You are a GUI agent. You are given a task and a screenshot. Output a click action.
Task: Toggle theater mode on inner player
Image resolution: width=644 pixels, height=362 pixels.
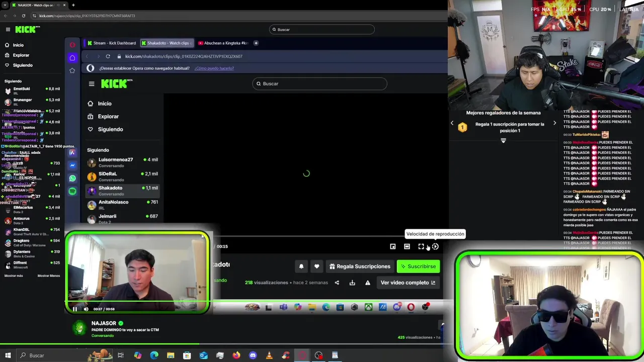(x=407, y=247)
